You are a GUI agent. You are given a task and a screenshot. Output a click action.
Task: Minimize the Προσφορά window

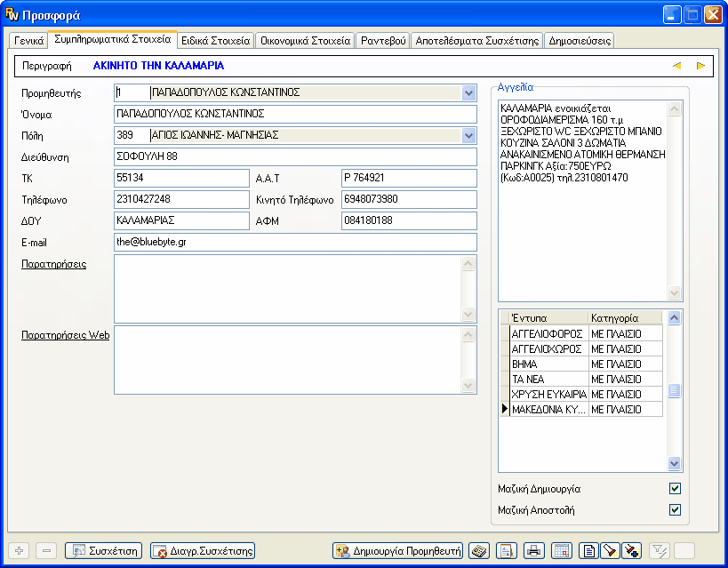(672, 15)
